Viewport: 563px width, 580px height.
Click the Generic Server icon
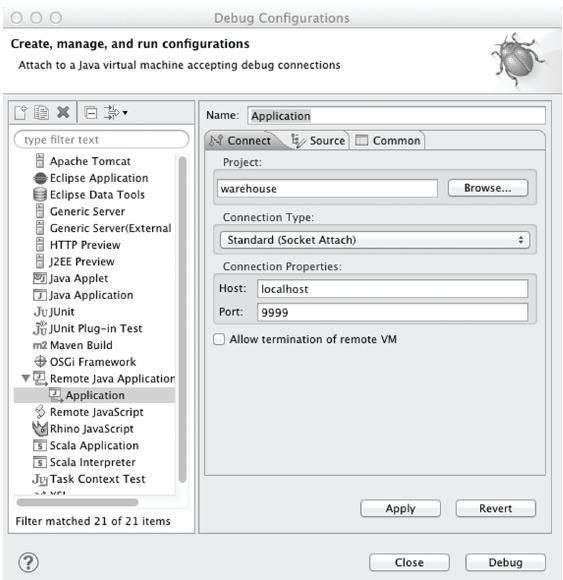[x=40, y=211]
